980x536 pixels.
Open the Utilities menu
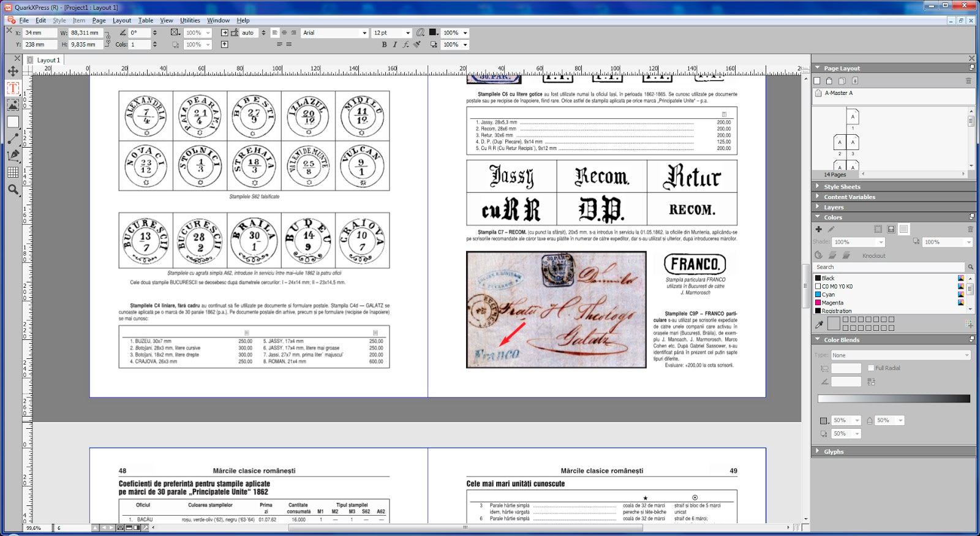[190, 20]
